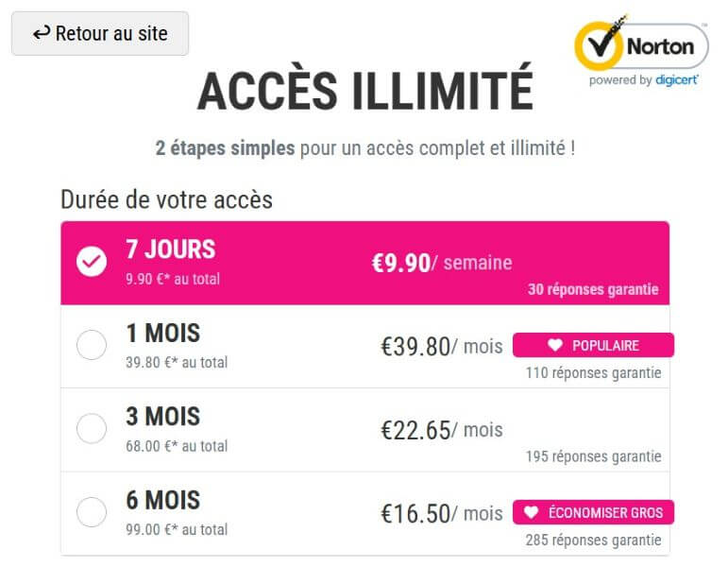Click the €16.50/ mois price row
The image size is (728, 567).
tap(364, 513)
